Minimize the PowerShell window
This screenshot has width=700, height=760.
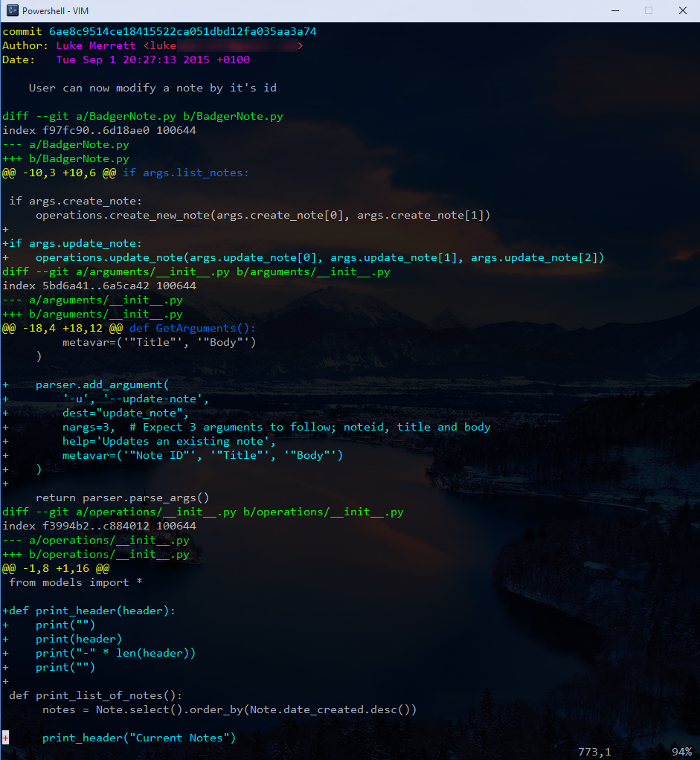tap(614, 10)
